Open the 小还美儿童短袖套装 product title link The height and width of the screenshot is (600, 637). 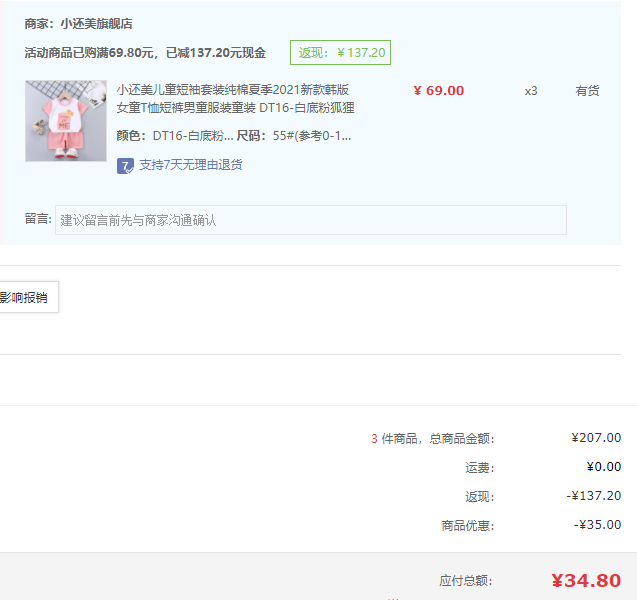pyautogui.click(x=236, y=99)
